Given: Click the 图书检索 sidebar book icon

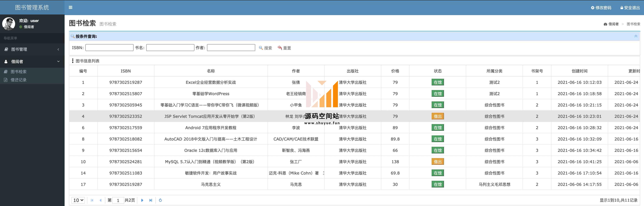Looking at the screenshot, I should coord(6,72).
